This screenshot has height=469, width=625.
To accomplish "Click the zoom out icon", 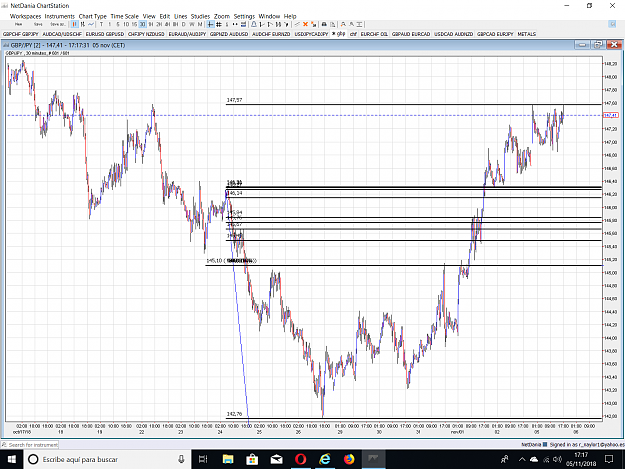I will [x=351, y=24].
